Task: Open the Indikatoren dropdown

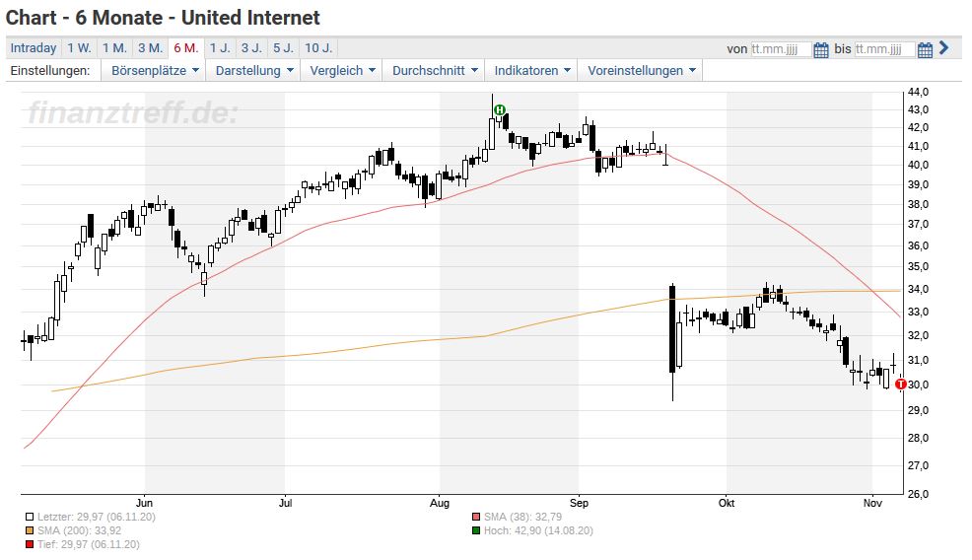Action: pos(532,71)
